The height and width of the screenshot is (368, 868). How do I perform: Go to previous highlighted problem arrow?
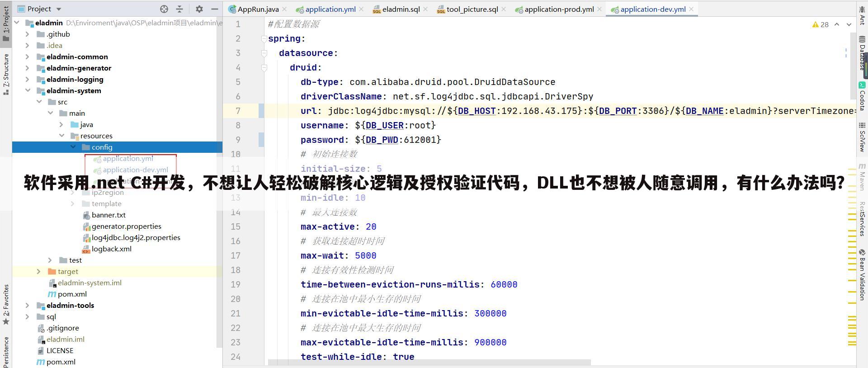click(x=837, y=24)
